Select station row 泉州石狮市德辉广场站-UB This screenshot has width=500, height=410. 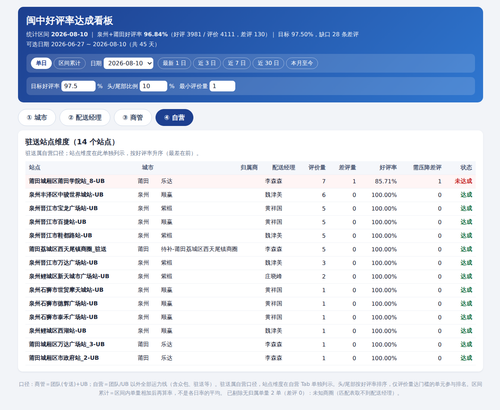tap(250, 304)
